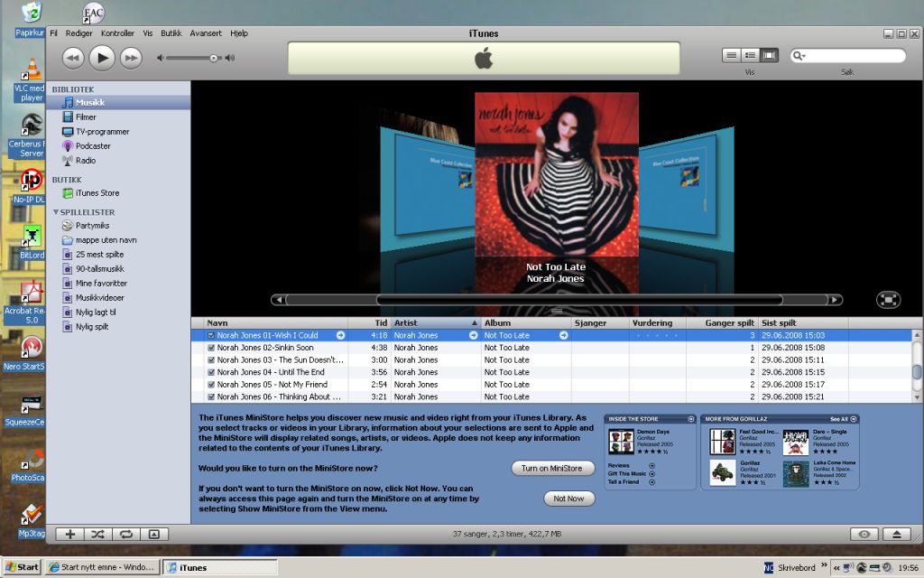Switch to list view icon

coord(731,55)
